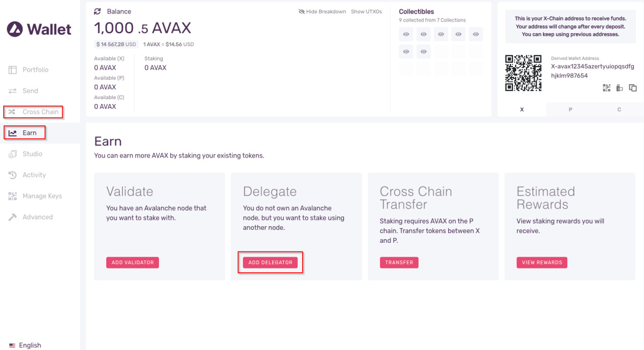Switch to the P chain address tab
This screenshot has height=350, width=644.
tap(570, 109)
